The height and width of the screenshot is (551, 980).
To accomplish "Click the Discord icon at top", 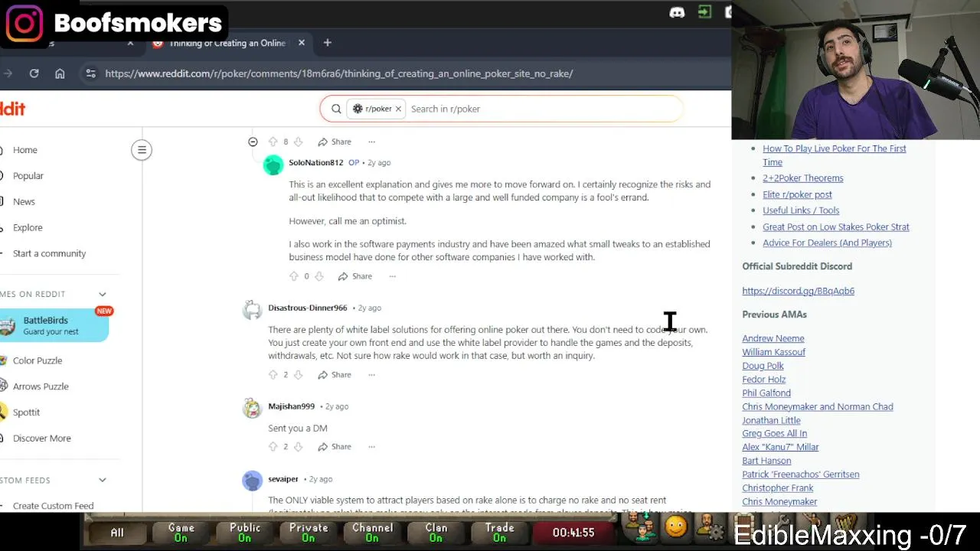I will 677,12.
